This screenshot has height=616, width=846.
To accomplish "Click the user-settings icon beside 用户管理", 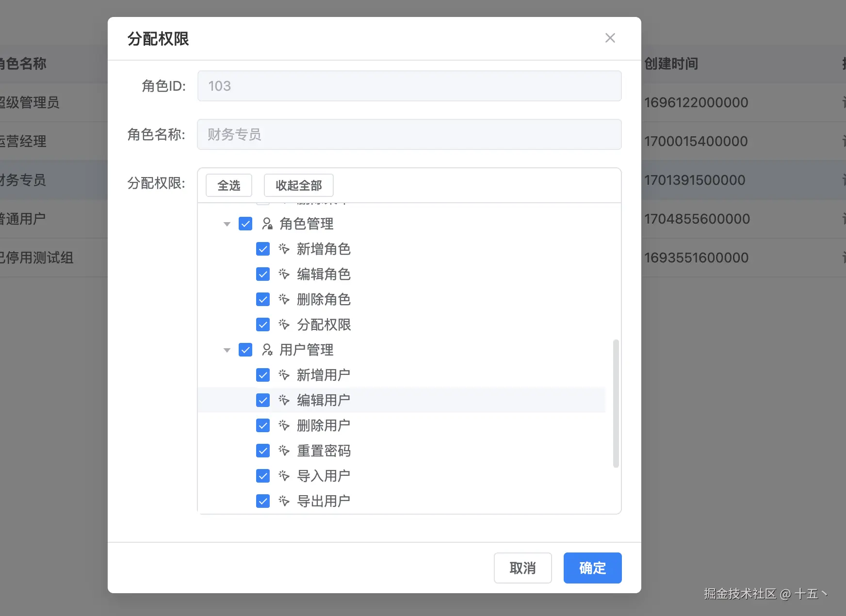I will coord(267,350).
